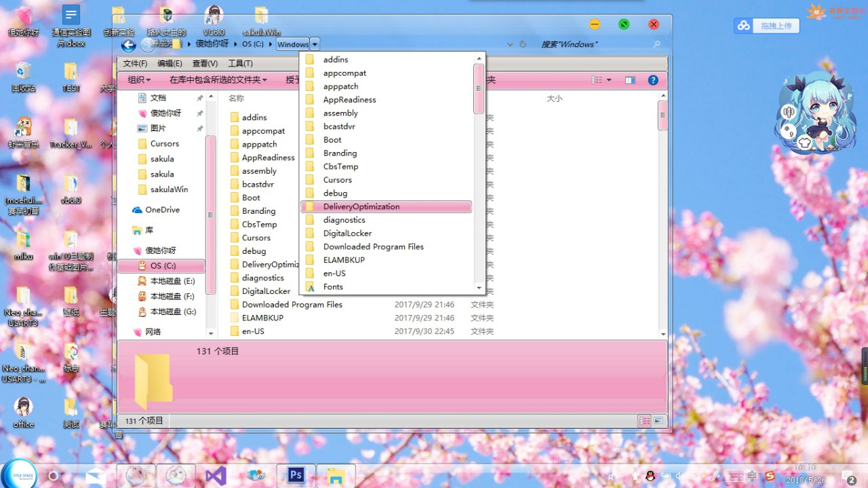Click the Explorer back arrow button
This screenshot has height=488, width=868.
[x=128, y=45]
